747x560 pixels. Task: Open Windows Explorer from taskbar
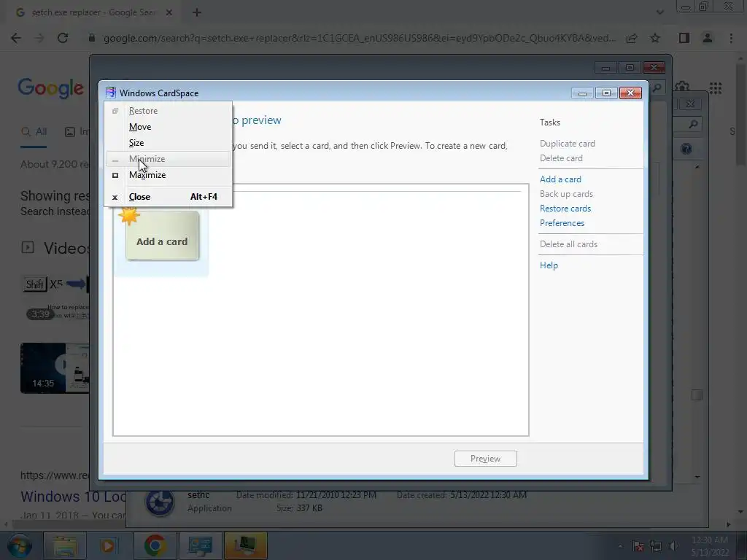point(65,545)
